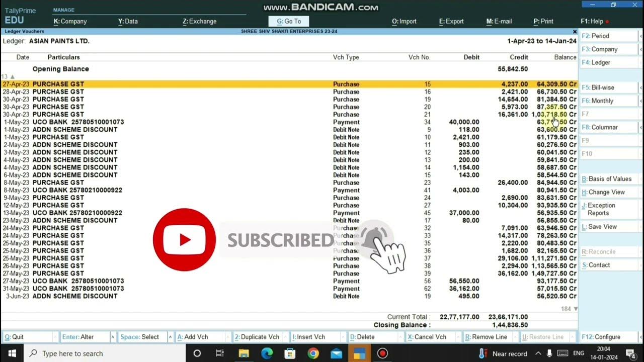Expand arrow beside F8: Columnar

tap(640, 127)
